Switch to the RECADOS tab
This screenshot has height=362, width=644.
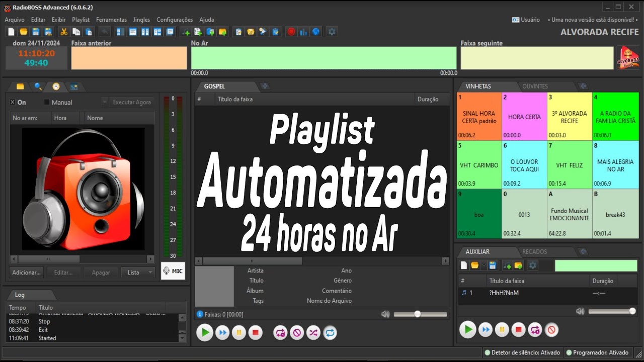[x=534, y=251]
